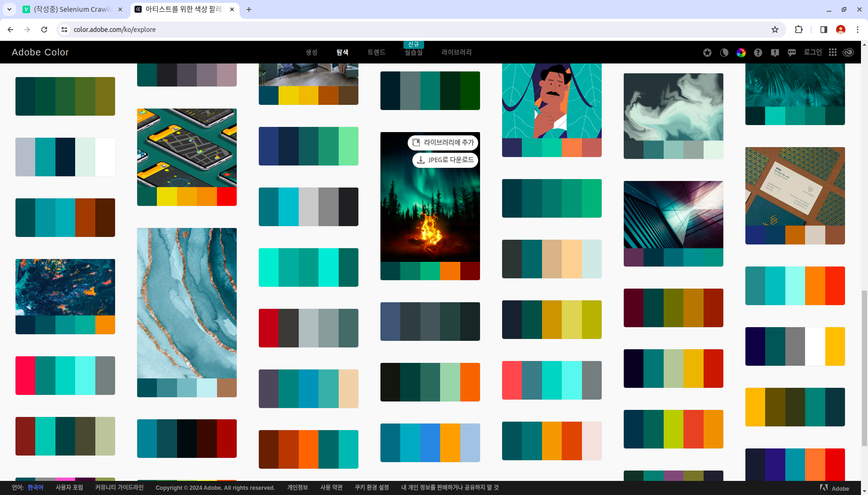
Task: Bookmark this page with star icon
Action: tap(775, 30)
